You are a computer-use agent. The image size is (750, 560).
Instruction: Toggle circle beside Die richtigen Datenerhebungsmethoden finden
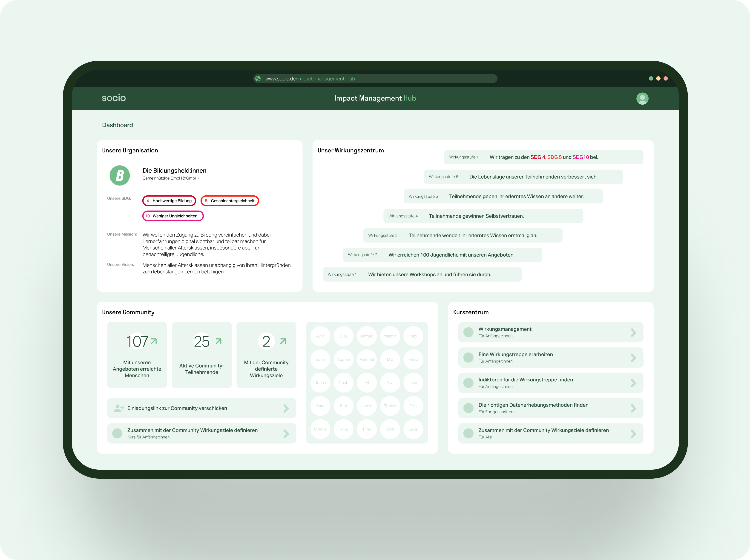coord(468,408)
